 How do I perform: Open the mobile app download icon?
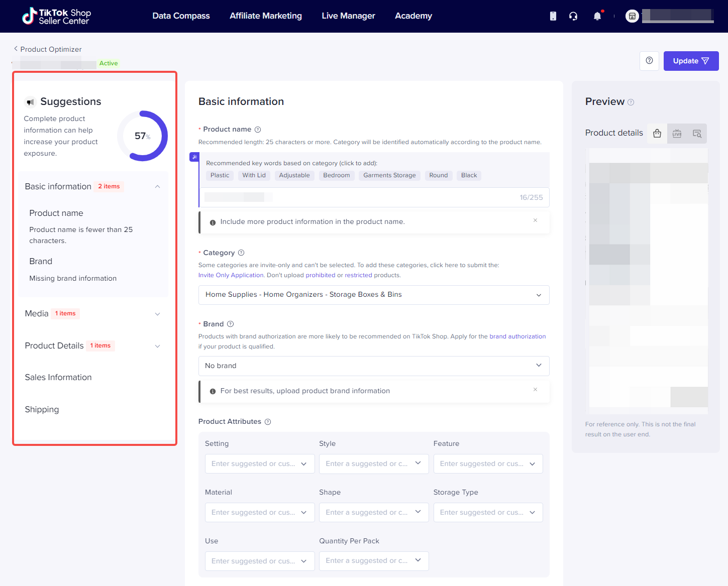[x=553, y=16]
